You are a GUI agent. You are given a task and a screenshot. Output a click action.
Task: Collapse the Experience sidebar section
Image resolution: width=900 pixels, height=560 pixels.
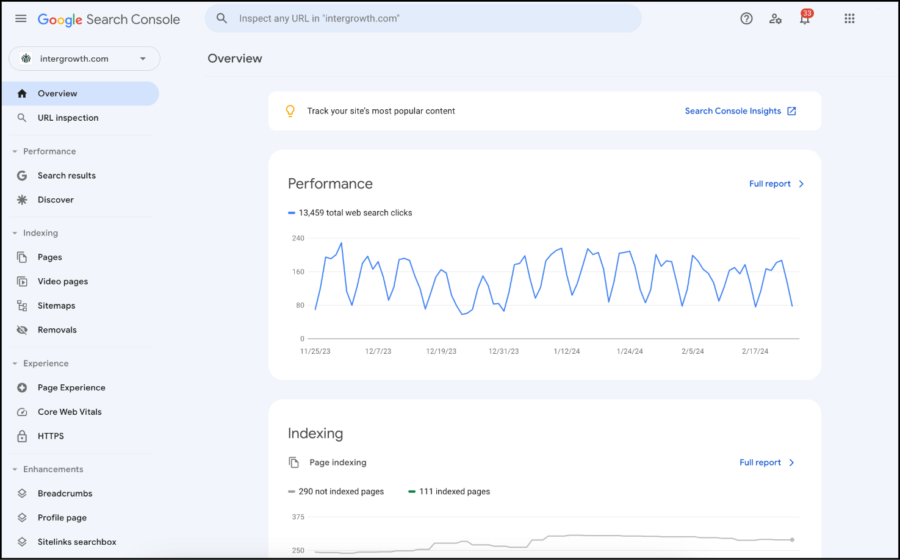[14, 363]
